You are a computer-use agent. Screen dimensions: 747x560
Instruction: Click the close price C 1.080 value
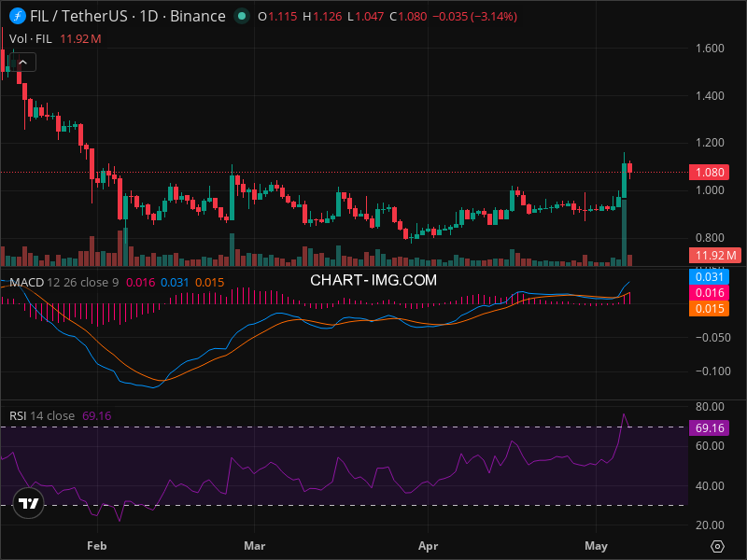408,17
